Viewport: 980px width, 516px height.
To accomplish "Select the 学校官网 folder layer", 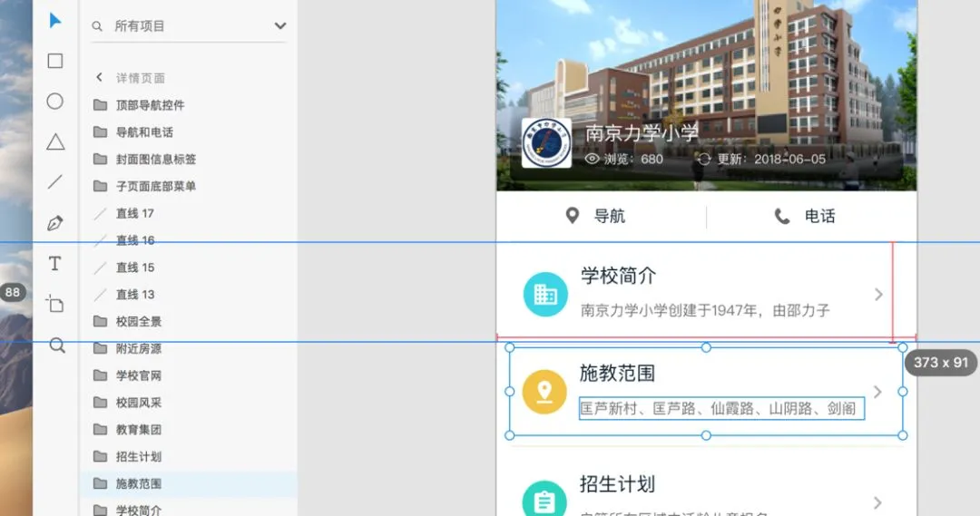I will pyautogui.click(x=189, y=375).
